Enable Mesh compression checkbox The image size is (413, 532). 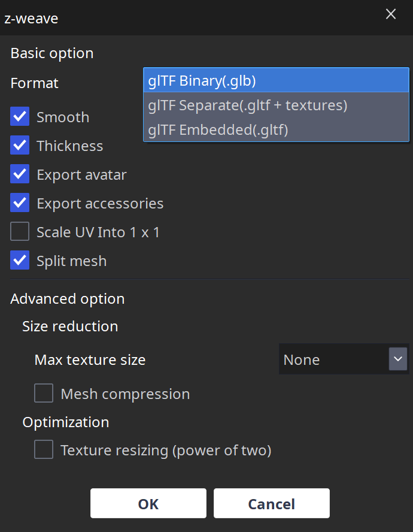tap(44, 394)
